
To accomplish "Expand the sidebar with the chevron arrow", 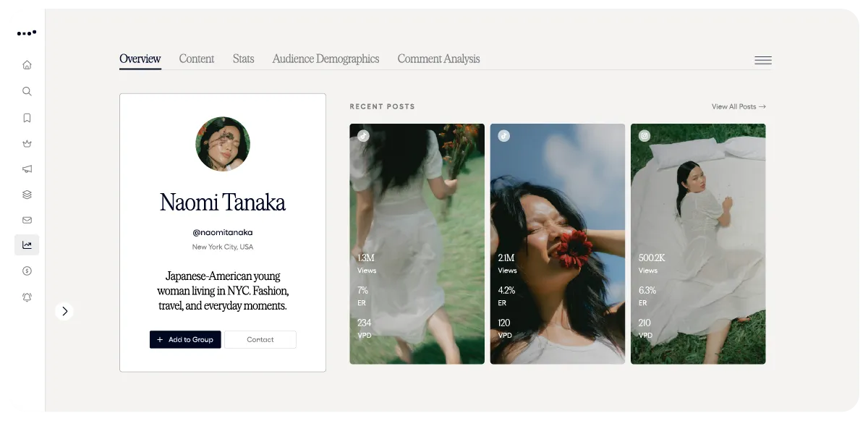I will [64, 311].
